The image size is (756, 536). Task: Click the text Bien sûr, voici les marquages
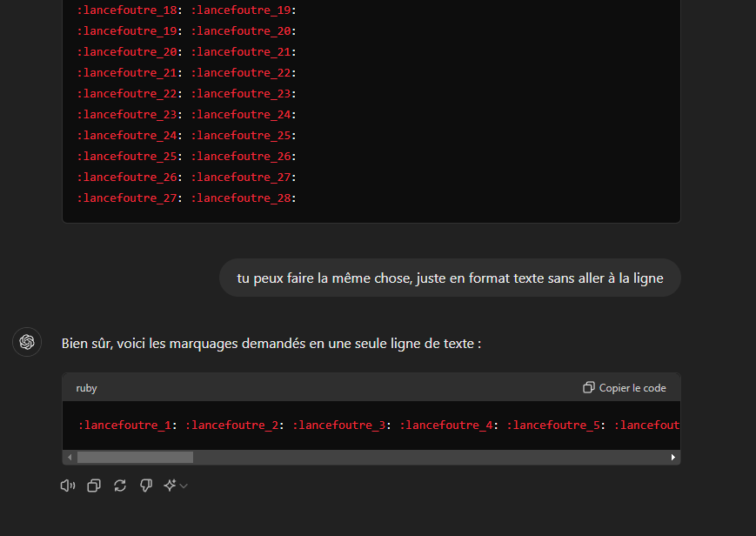tap(271, 344)
